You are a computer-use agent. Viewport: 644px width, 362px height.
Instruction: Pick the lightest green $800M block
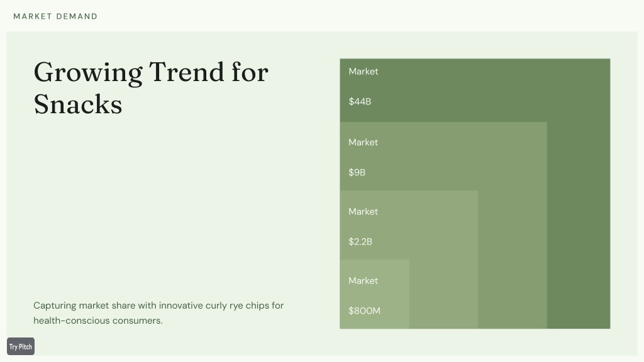tap(375, 294)
